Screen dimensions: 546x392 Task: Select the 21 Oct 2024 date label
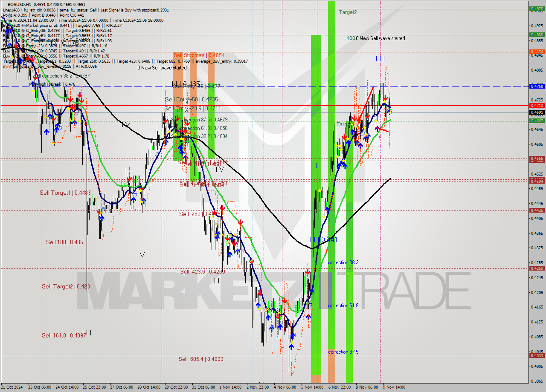(12, 387)
